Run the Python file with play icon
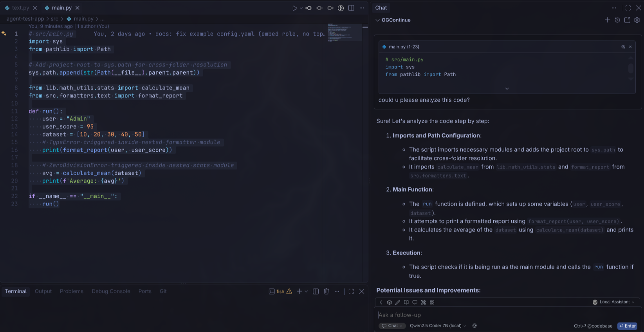644x332 pixels. point(294,8)
